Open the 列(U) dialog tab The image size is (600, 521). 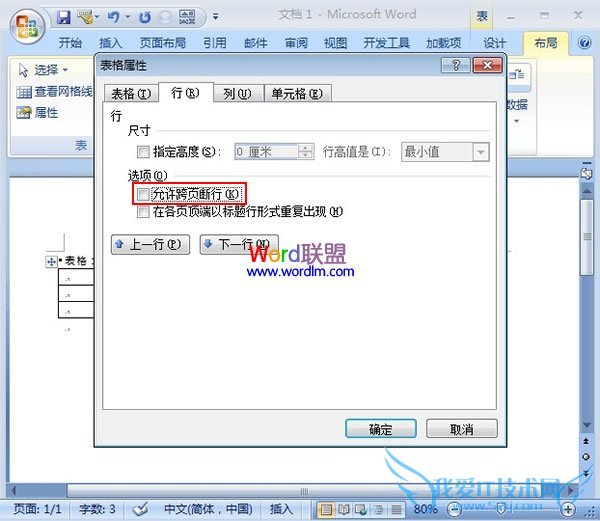click(238, 93)
